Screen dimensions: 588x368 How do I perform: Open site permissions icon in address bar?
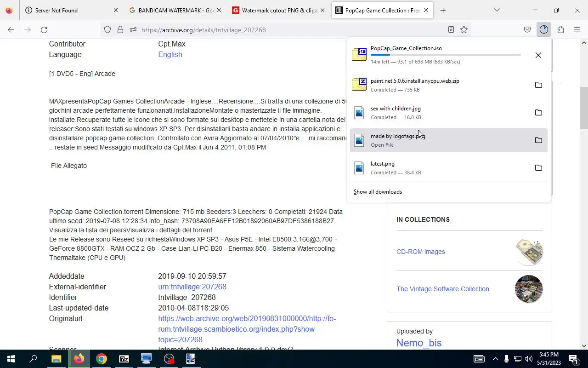(x=133, y=29)
